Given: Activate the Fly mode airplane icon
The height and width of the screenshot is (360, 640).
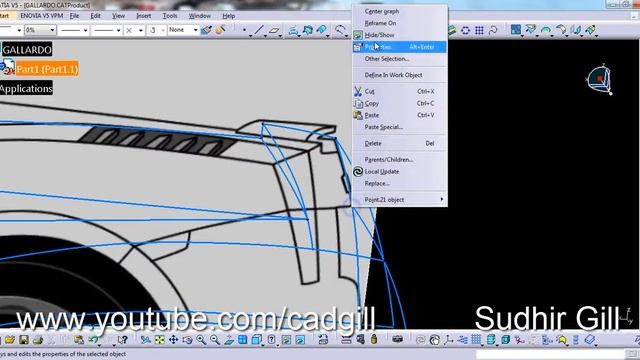Looking at the screenshot, I should click(145, 340).
